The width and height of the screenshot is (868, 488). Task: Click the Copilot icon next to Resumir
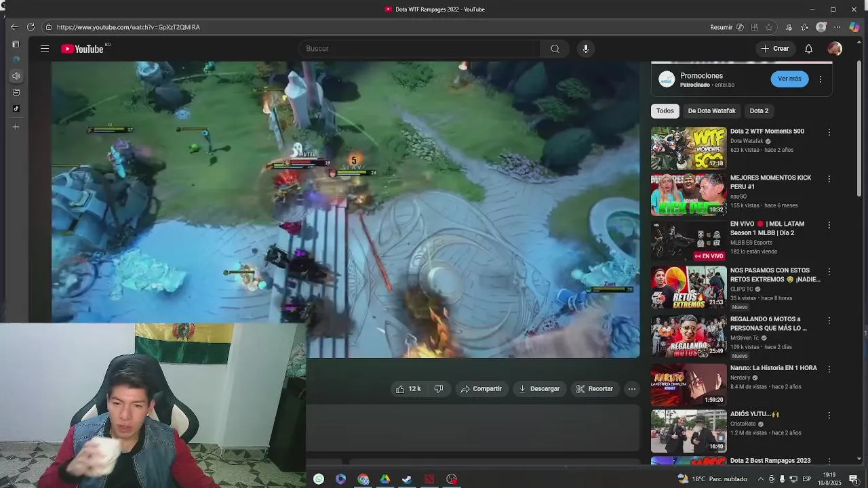[x=740, y=27]
